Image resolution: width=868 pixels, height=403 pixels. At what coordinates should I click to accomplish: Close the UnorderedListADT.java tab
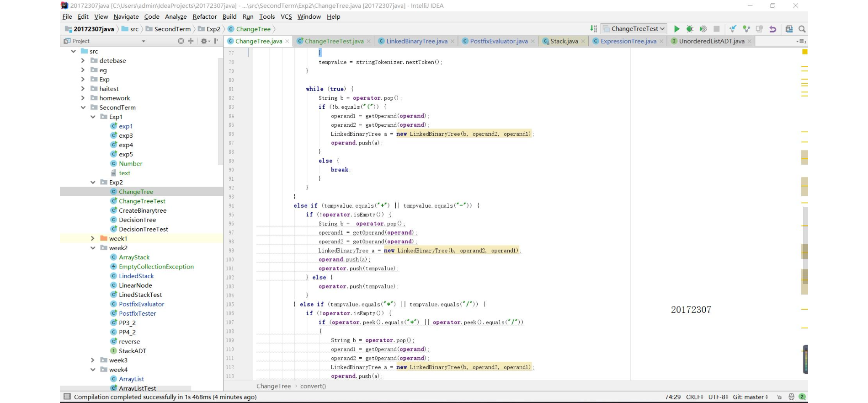click(750, 42)
